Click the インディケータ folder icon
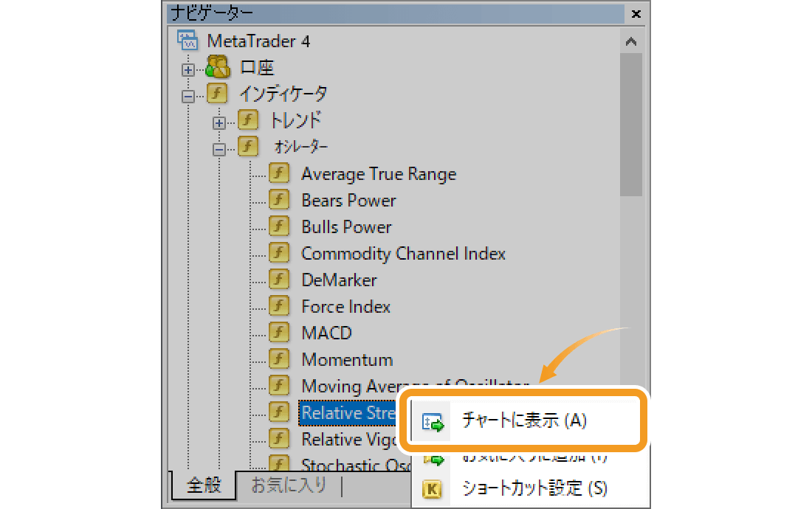The image size is (812, 509). pyautogui.click(x=217, y=94)
